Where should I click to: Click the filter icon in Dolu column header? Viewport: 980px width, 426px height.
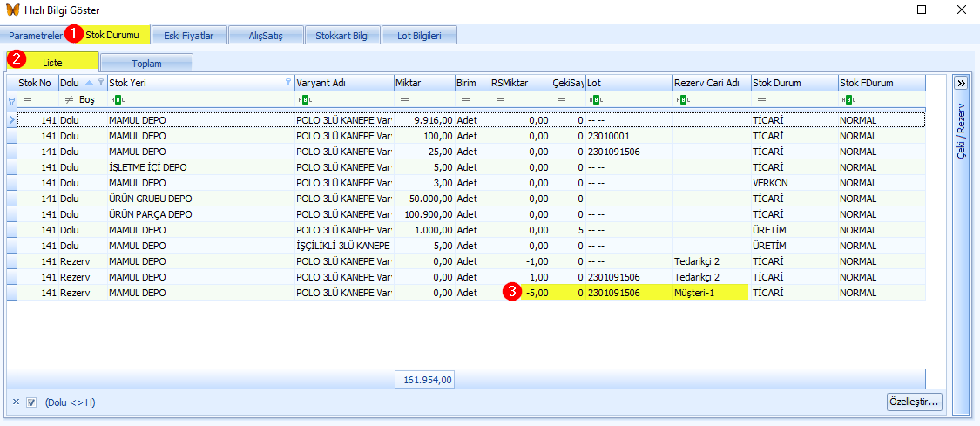click(101, 82)
